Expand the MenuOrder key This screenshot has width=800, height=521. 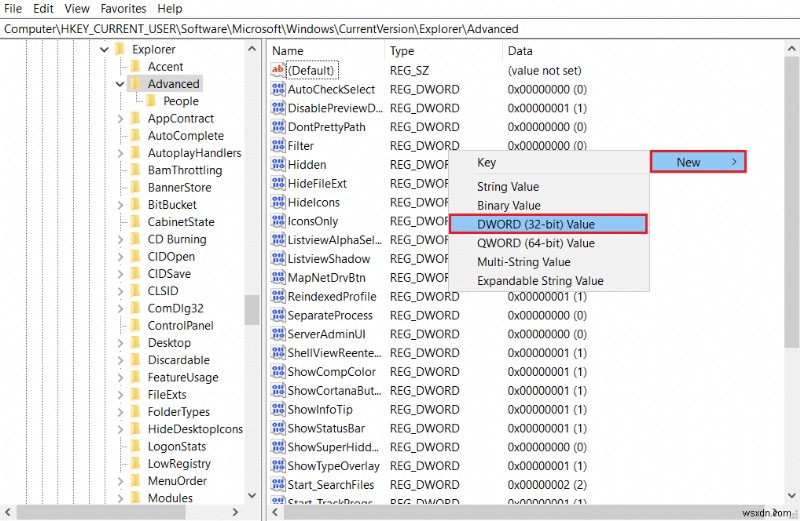120,481
